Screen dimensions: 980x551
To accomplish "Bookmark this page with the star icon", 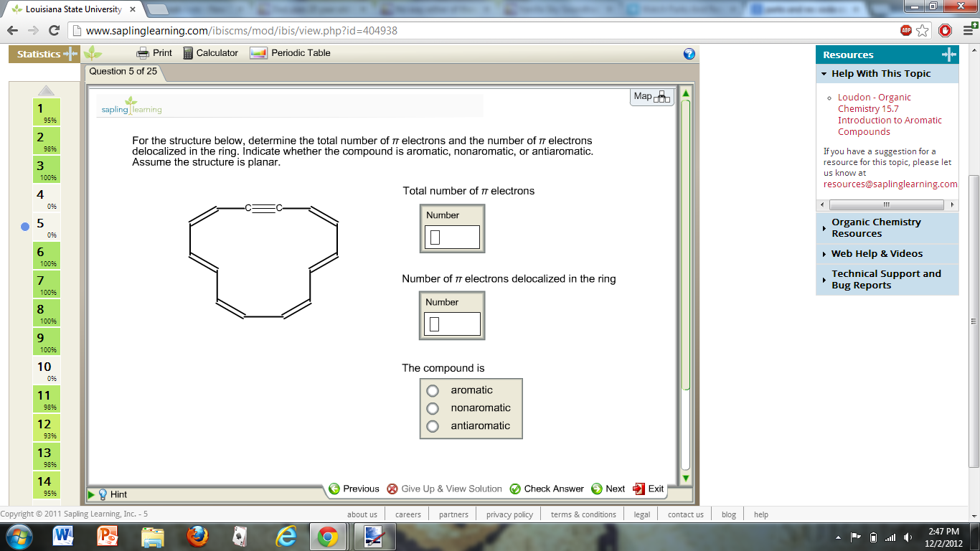I will (x=923, y=31).
